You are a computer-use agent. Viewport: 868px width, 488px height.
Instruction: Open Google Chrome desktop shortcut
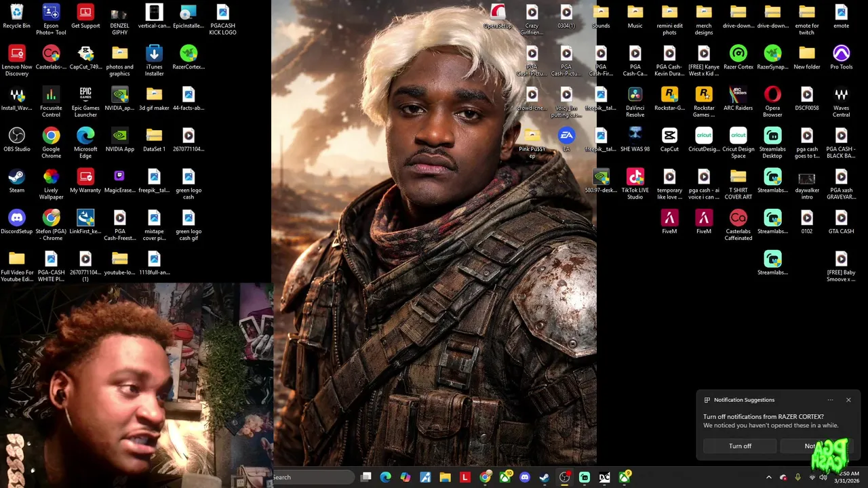(x=51, y=143)
